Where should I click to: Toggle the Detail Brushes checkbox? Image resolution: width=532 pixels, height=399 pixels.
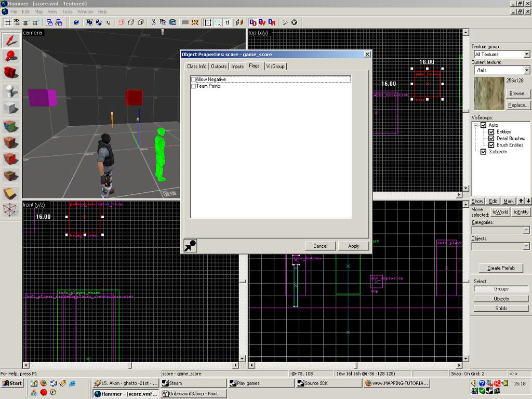491,138
